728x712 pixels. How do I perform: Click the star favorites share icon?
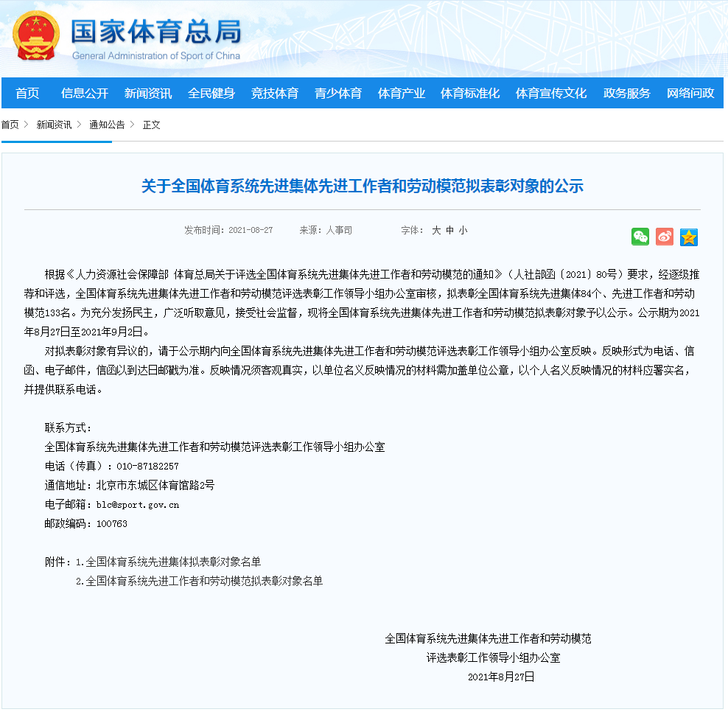pyautogui.click(x=688, y=237)
